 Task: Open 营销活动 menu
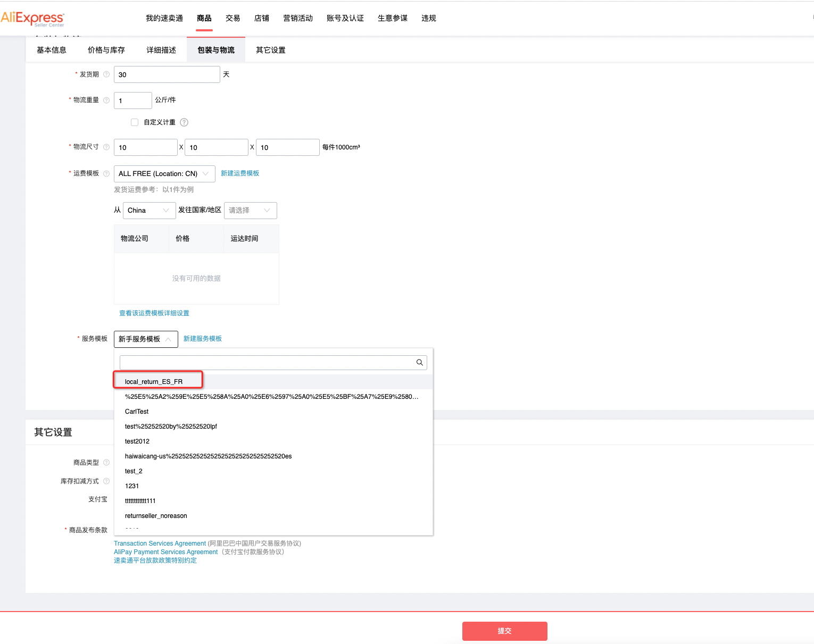[298, 18]
